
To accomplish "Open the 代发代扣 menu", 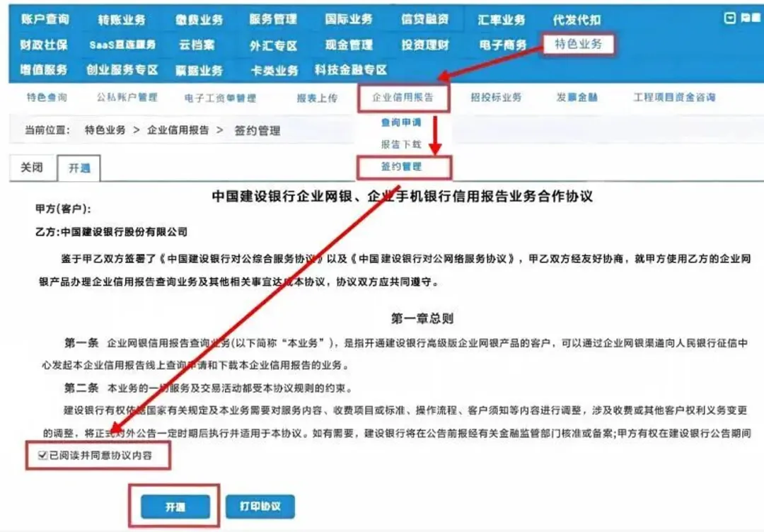I will point(577,20).
